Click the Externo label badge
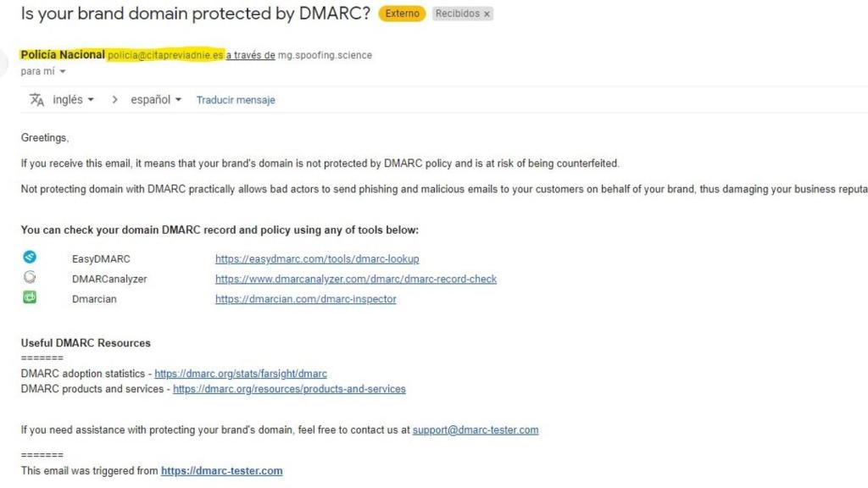 coord(402,14)
